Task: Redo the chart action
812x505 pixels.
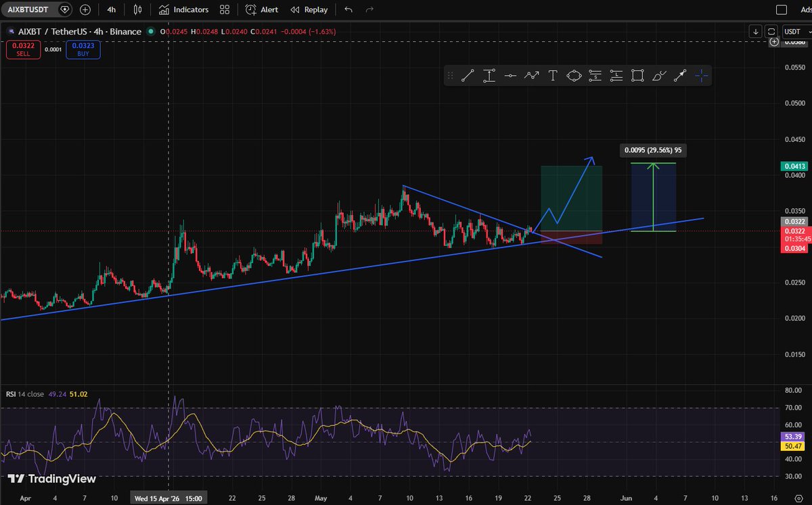Action: click(369, 10)
